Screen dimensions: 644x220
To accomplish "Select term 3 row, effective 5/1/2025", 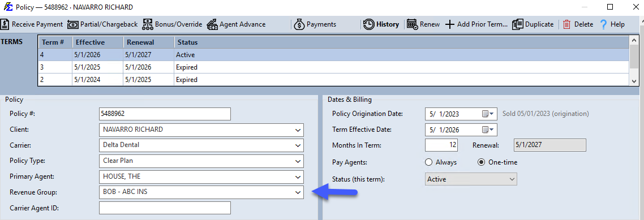I will [333, 67].
